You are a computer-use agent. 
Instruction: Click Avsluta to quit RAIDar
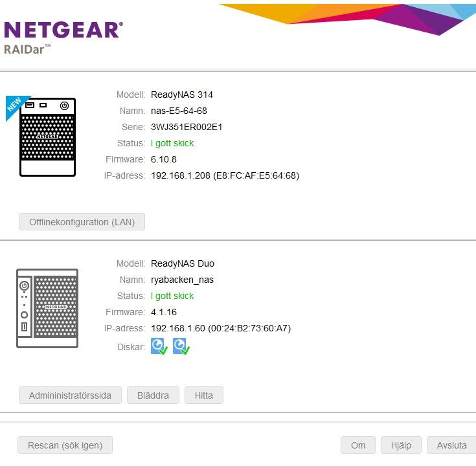pos(451,445)
